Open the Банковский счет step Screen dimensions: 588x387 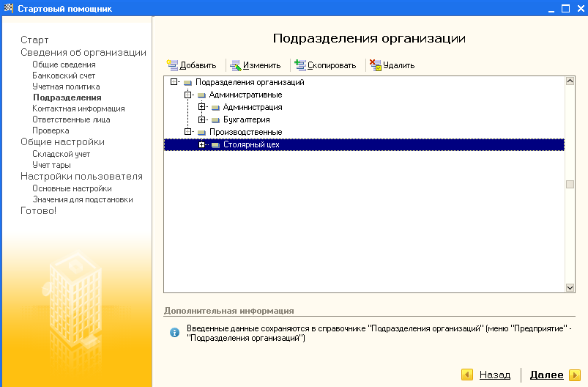[x=64, y=75]
